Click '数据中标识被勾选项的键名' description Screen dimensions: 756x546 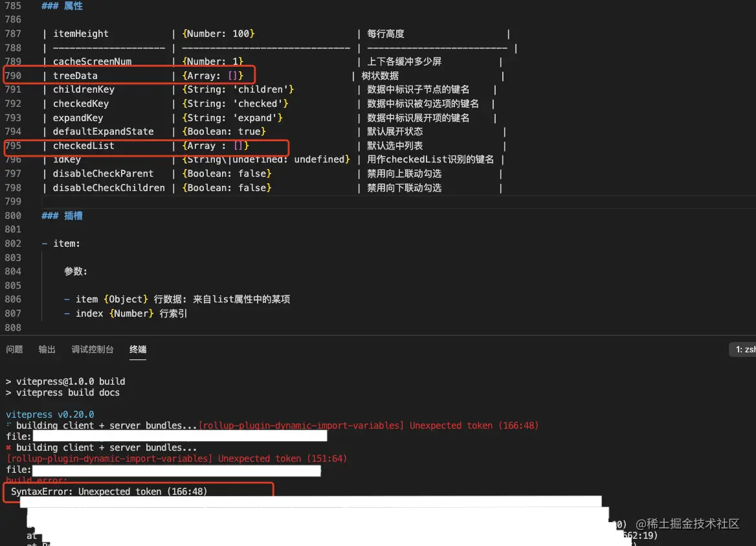point(423,104)
